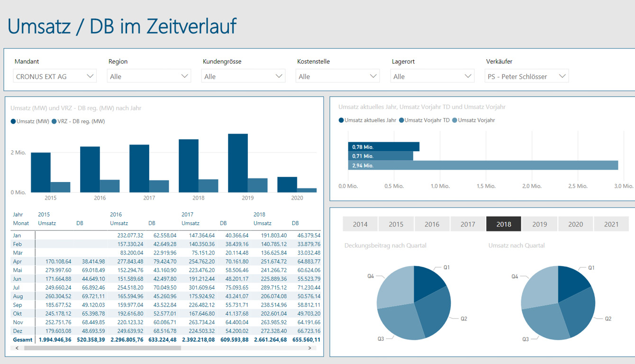
Task: Expand the Region filter dropdown
Action: click(149, 76)
